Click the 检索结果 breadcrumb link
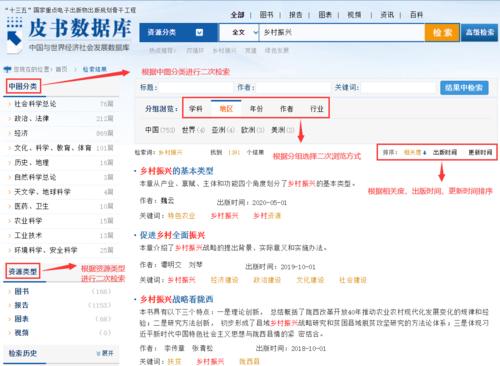Image resolution: width=500 pixels, height=366 pixels. coord(95,69)
